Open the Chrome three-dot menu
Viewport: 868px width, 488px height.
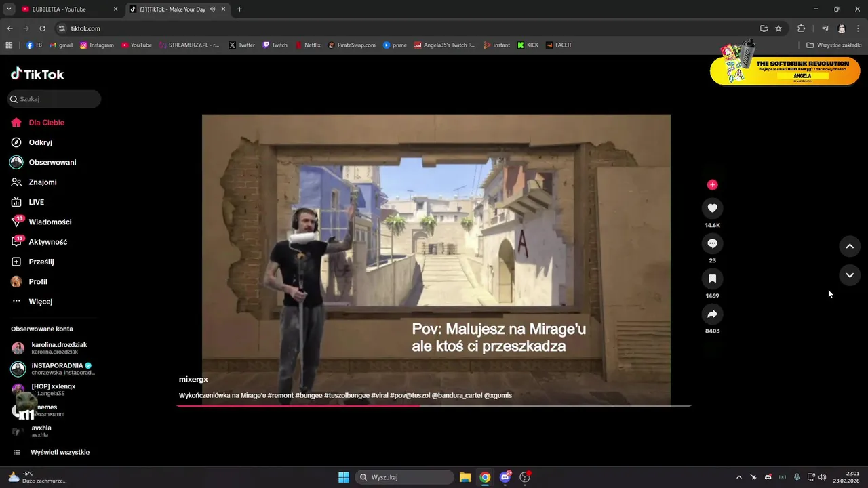tap(858, 28)
